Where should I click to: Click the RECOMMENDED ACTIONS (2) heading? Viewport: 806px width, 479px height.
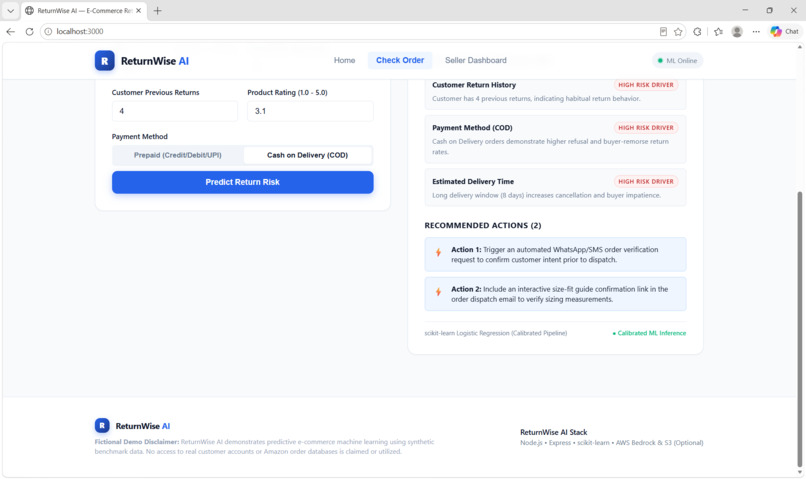[483, 225]
